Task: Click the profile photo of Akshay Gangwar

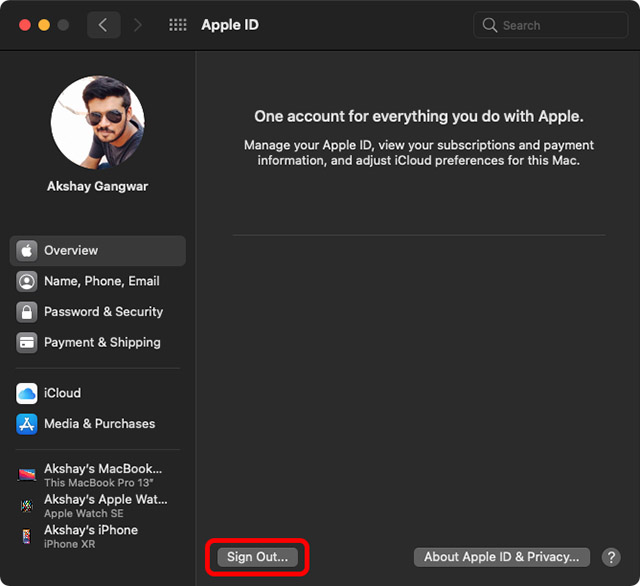Action: [98, 122]
